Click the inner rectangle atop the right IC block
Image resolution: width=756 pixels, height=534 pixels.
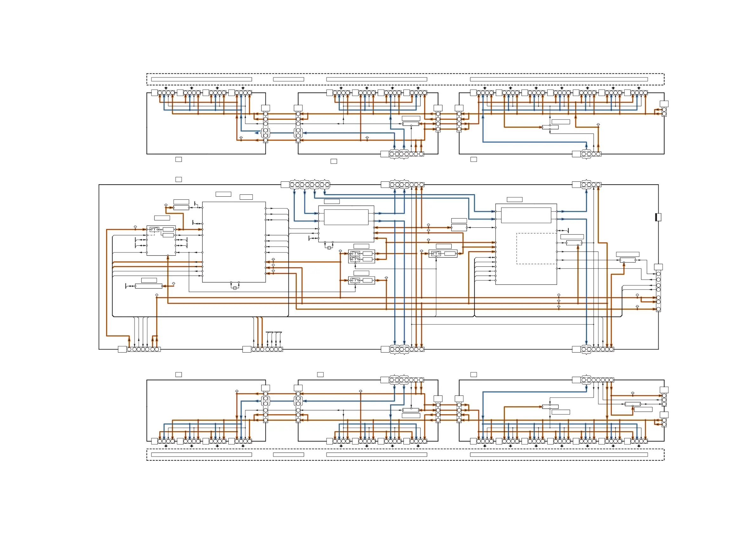coord(526,215)
